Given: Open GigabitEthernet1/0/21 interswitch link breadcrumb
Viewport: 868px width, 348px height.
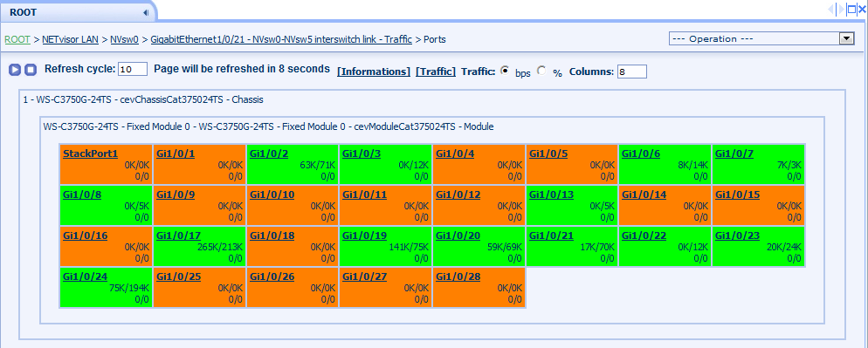Looking at the screenshot, I should 281,39.
